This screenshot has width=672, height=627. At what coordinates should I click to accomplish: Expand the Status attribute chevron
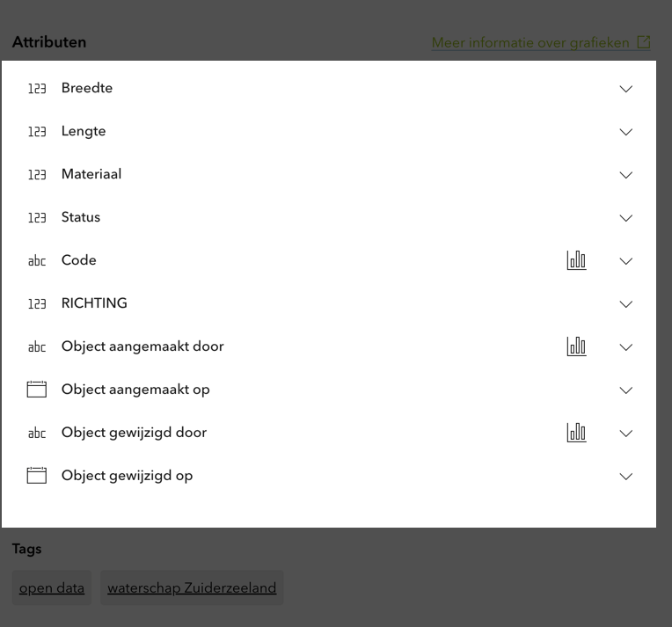626,218
